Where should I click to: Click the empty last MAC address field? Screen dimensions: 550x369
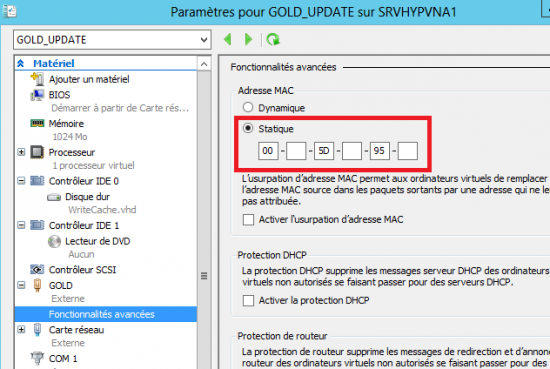point(408,151)
